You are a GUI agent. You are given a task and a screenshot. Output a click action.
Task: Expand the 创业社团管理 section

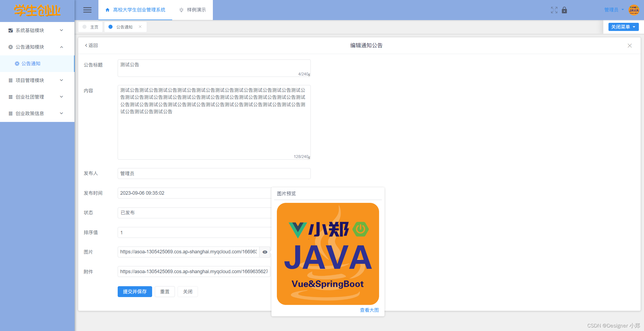coord(37,97)
